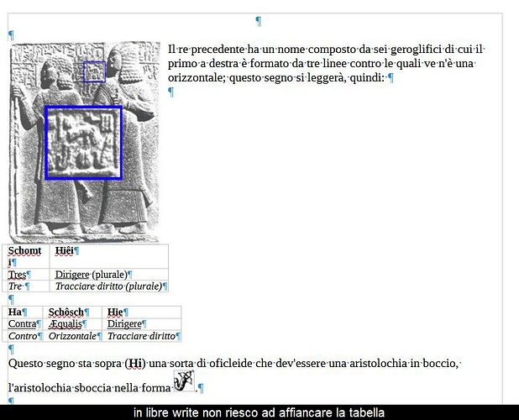
Task: Click the cell 'Dirigere (plurale)'
Action: (x=109, y=275)
